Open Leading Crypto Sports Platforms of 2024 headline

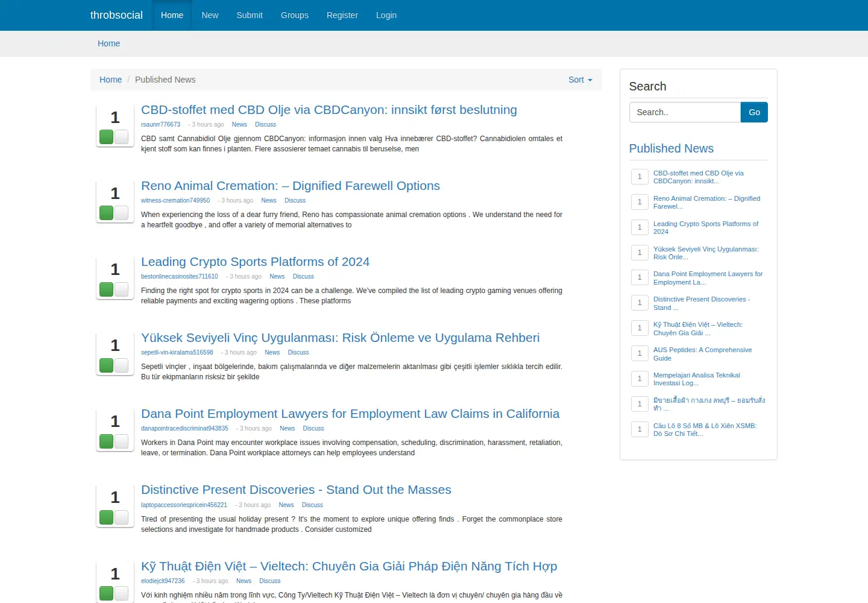(255, 262)
